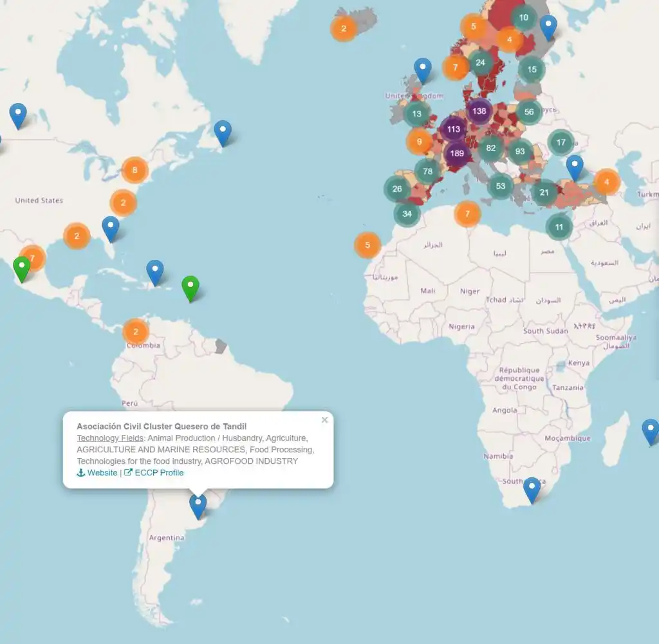Open the purple 138 cluster marker

pos(479,111)
